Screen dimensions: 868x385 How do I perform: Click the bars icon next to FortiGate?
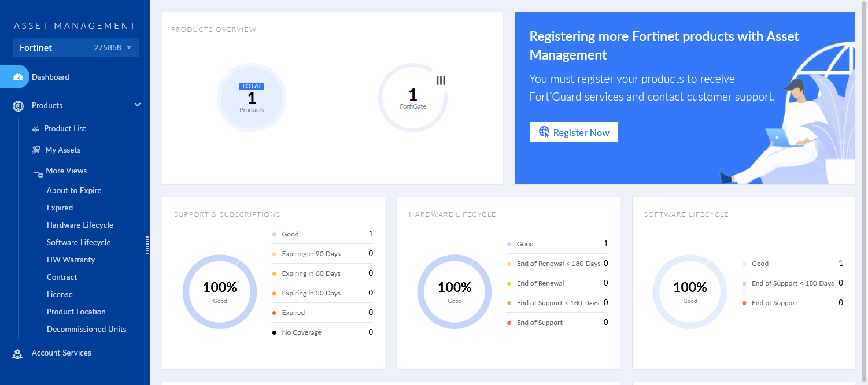[x=441, y=80]
